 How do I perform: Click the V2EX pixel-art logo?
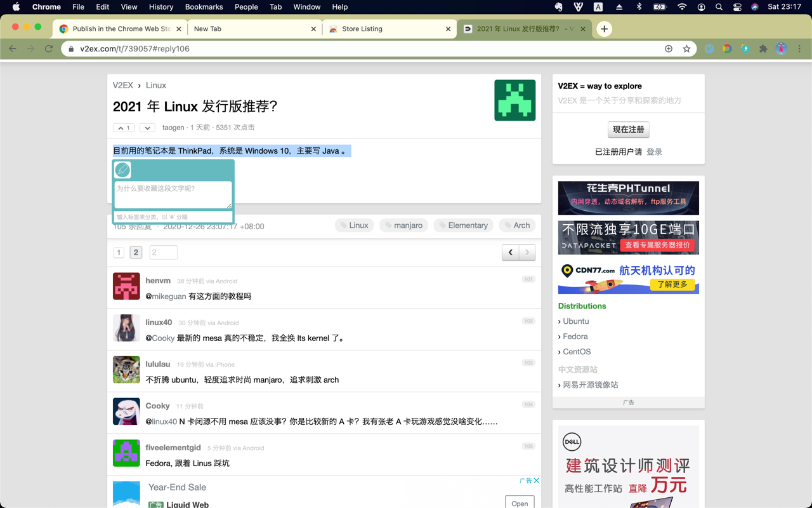click(x=514, y=100)
